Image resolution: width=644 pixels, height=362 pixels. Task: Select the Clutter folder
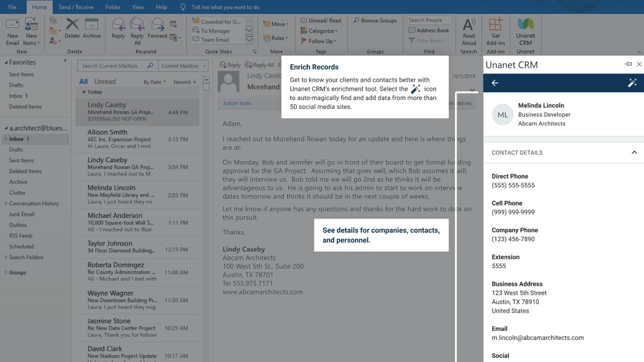pos(17,193)
